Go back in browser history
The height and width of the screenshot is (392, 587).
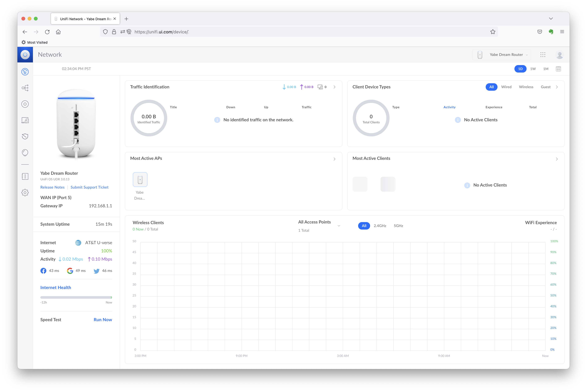point(25,32)
